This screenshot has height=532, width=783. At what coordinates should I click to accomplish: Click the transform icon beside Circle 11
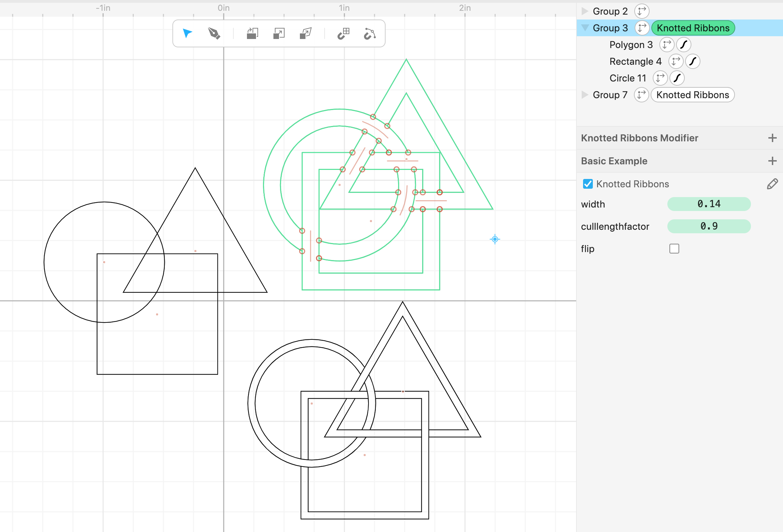coord(660,78)
